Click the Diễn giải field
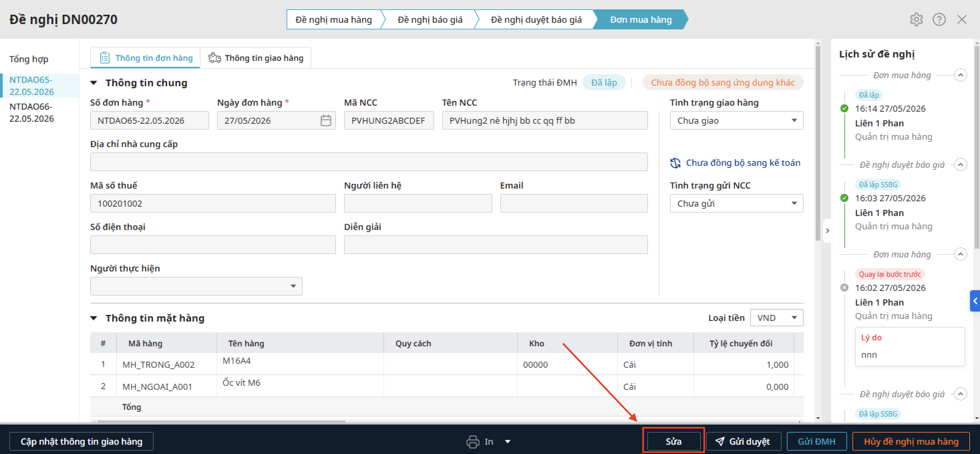Viewport: 980px width, 454px height. [x=496, y=244]
